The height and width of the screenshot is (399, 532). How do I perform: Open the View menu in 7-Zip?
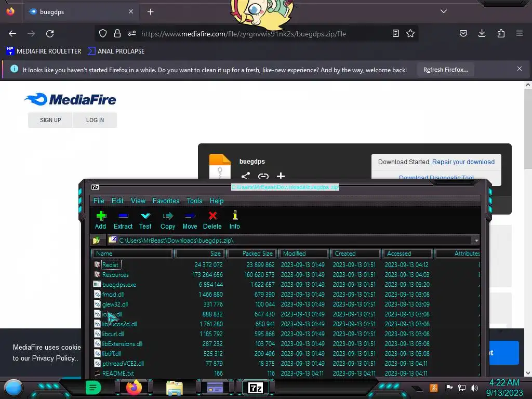click(x=138, y=201)
